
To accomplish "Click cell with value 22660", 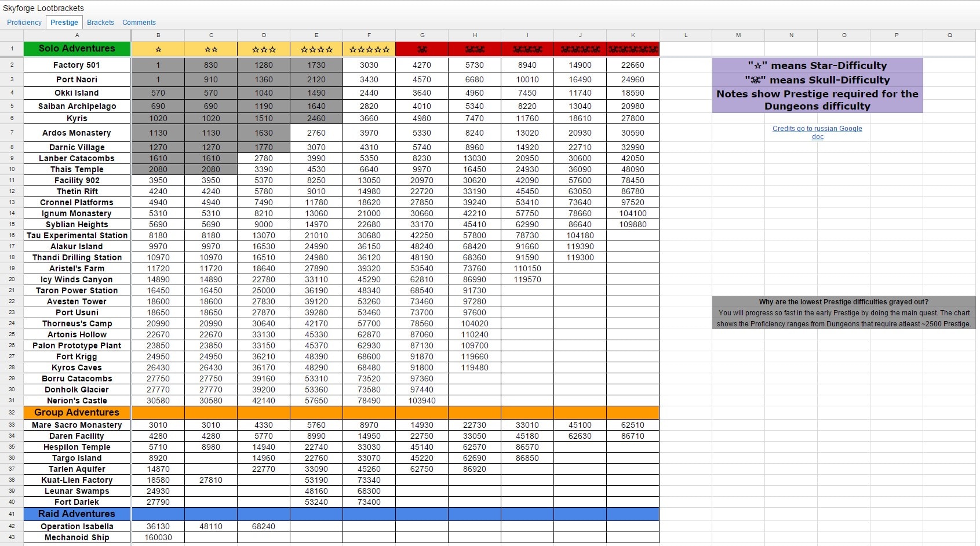I will (633, 65).
